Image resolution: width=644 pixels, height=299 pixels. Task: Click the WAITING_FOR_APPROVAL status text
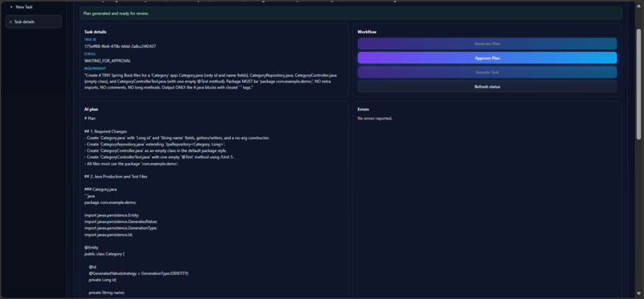108,61
